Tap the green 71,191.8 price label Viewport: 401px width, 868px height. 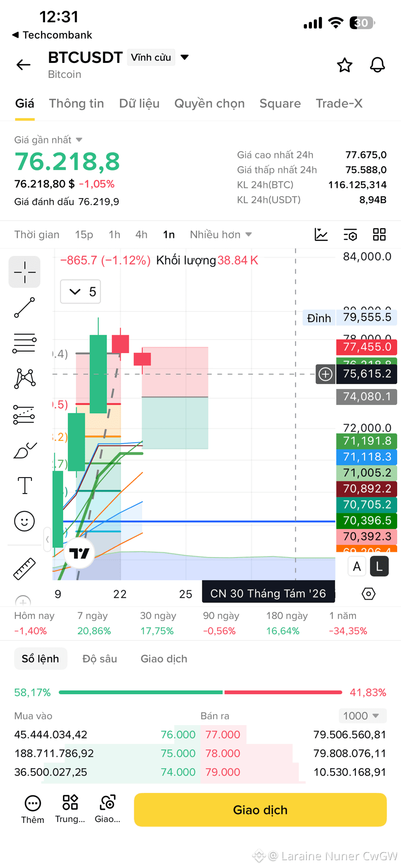click(x=367, y=441)
